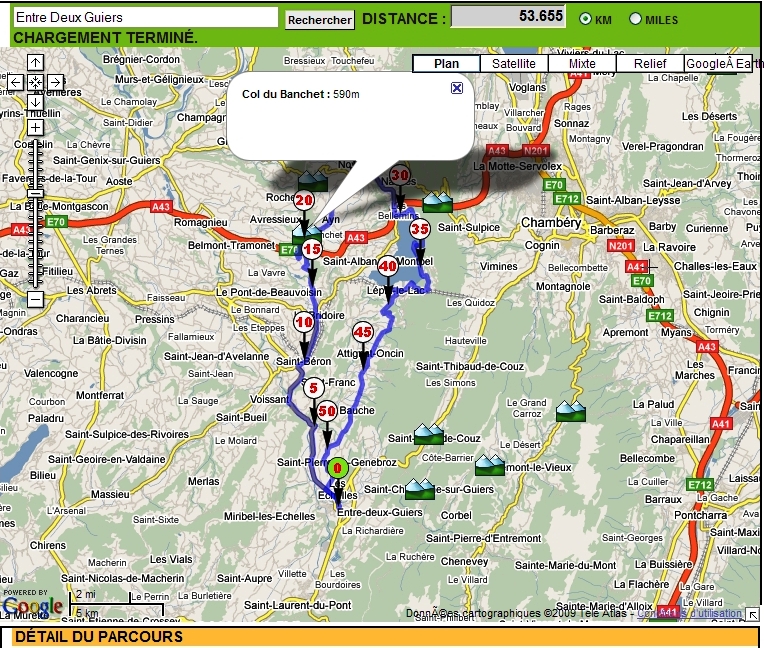Toggle overview map arrow in corner
This screenshot has width=764, height=648.
click(753, 614)
